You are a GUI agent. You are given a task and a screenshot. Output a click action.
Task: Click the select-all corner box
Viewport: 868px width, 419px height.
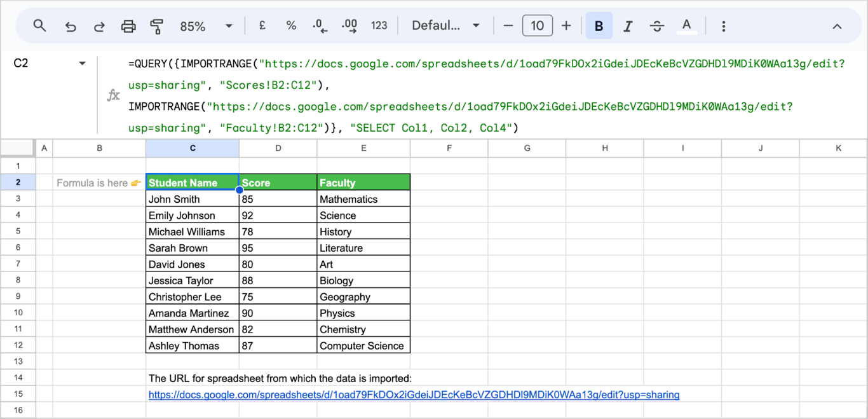tap(17, 148)
